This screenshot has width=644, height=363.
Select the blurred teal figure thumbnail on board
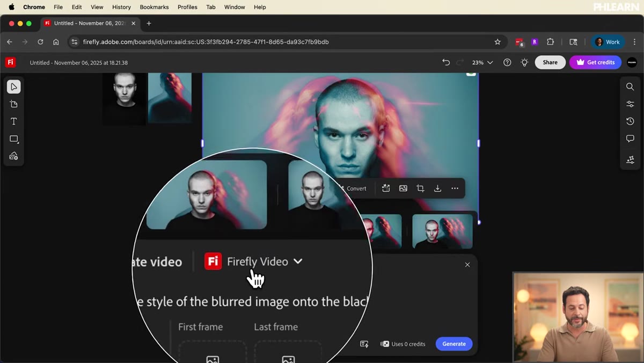170,98
